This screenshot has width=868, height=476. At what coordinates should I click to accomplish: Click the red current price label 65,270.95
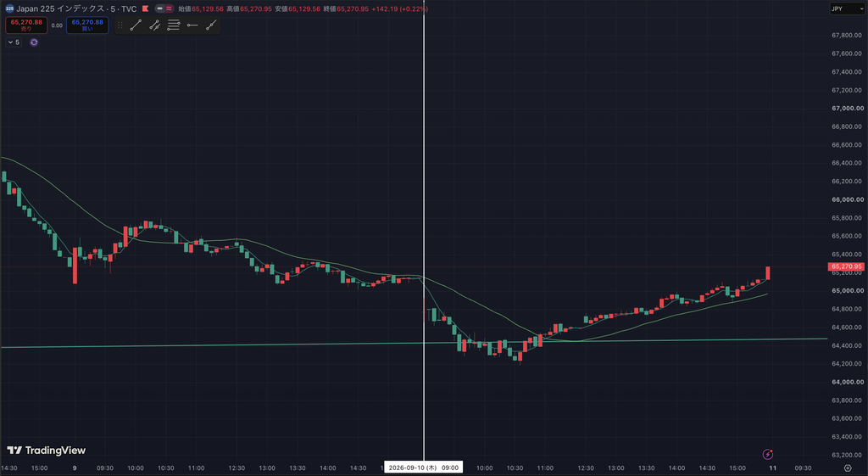pyautogui.click(x=847, y=266)
